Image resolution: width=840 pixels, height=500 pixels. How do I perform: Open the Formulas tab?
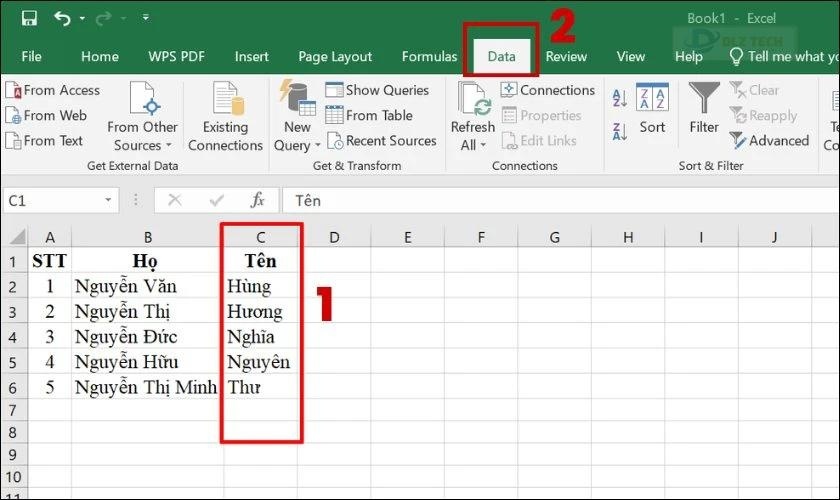429,56
